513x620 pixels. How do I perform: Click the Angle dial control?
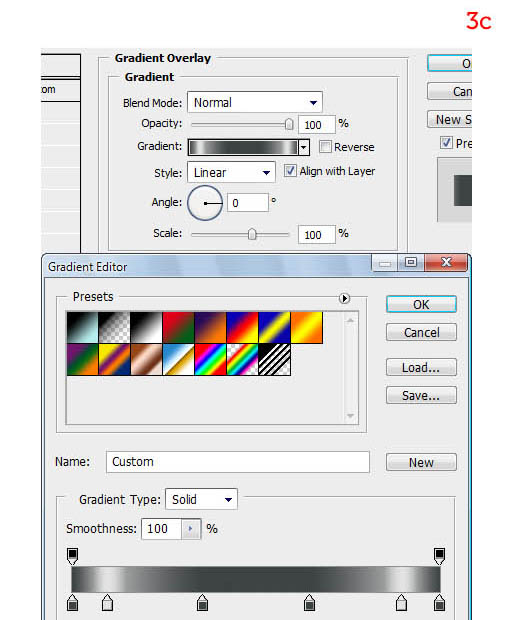(205, 203)
